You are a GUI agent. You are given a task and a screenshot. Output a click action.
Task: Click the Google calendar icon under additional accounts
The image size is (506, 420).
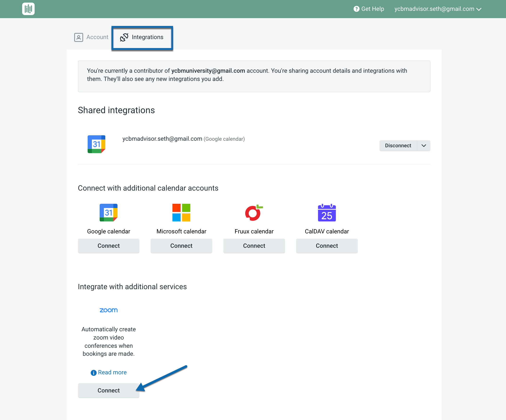tap(108, 212)
